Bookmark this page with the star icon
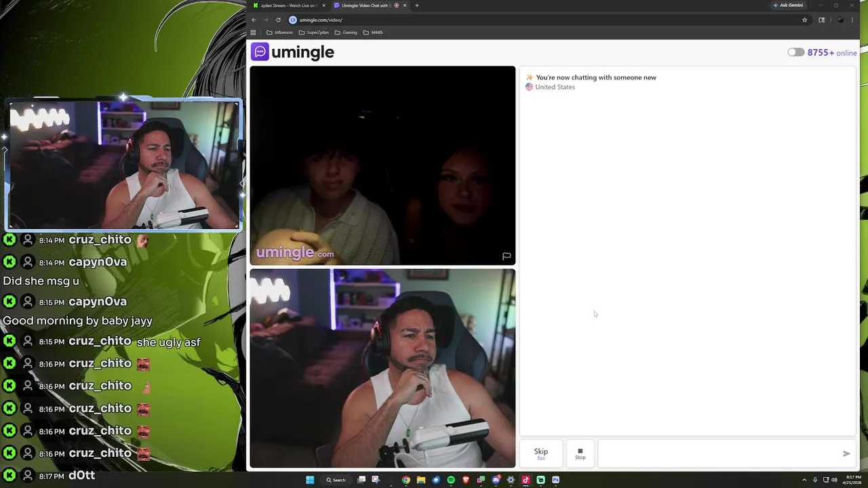Screen dimensions: 868x488 805,20
